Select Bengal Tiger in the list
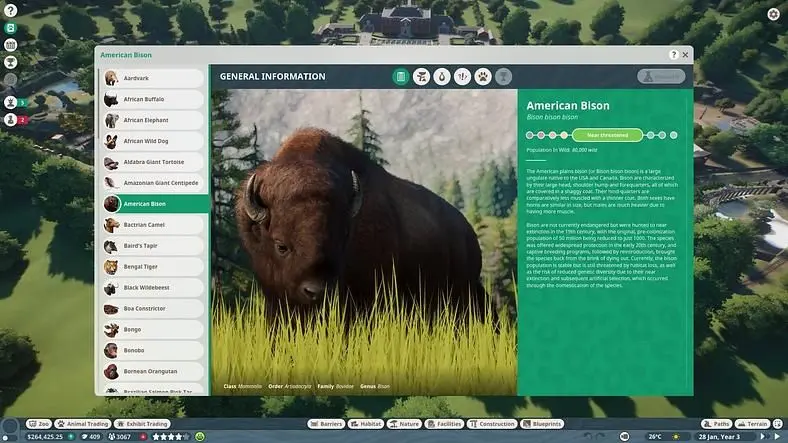The width and height of the screenshot is (788, 443). (x=153, y=267)
